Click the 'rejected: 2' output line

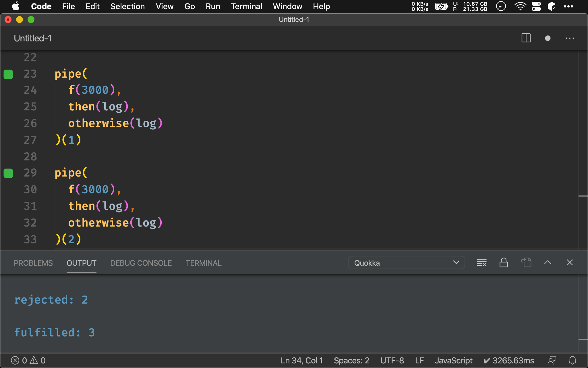[51, 300]
